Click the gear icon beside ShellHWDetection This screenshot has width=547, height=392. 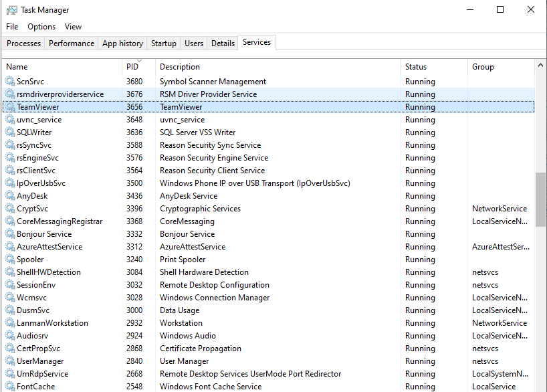tap(10, 272)
